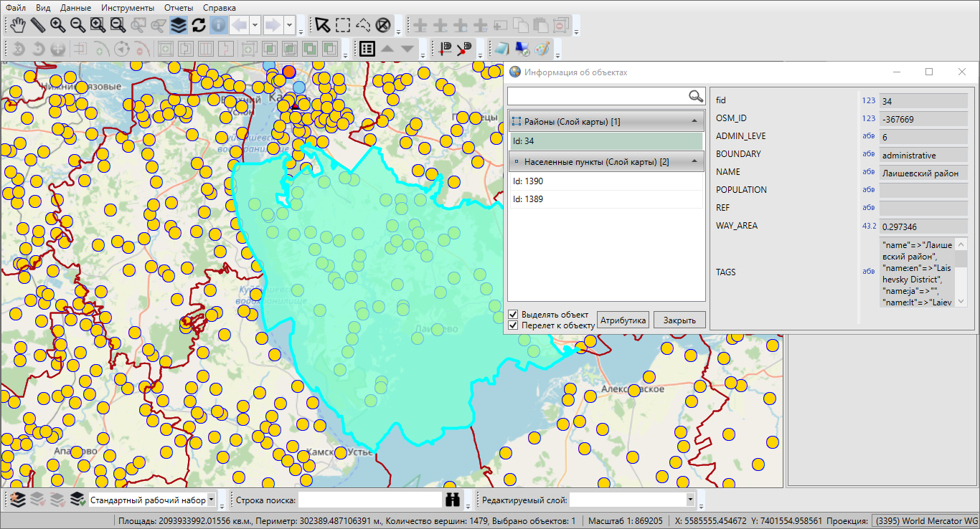Collapse the 'Районы (Слой карты)' group
The width and height of the screenshot is (980, 529).
tap(694, 121)
